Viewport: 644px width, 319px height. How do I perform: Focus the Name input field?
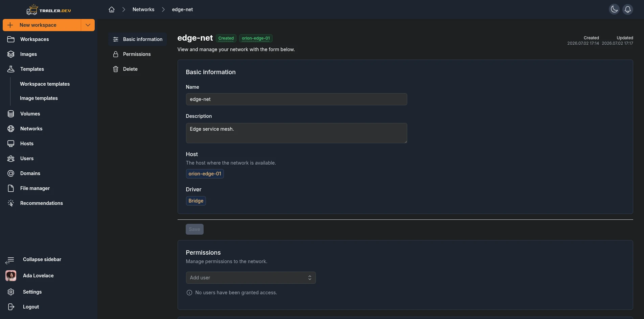[x=296, y=99]
